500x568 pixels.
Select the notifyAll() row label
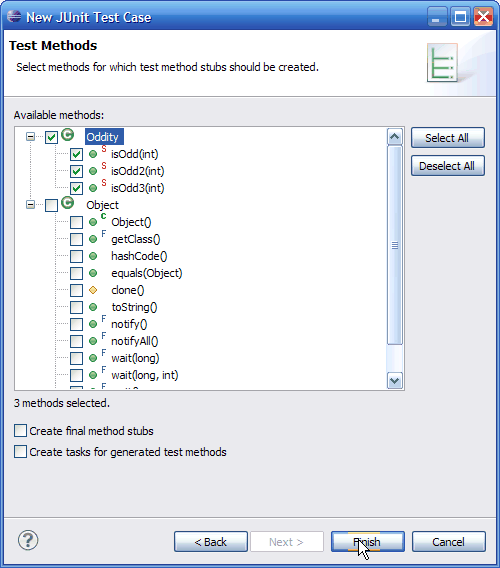[134, 342]
